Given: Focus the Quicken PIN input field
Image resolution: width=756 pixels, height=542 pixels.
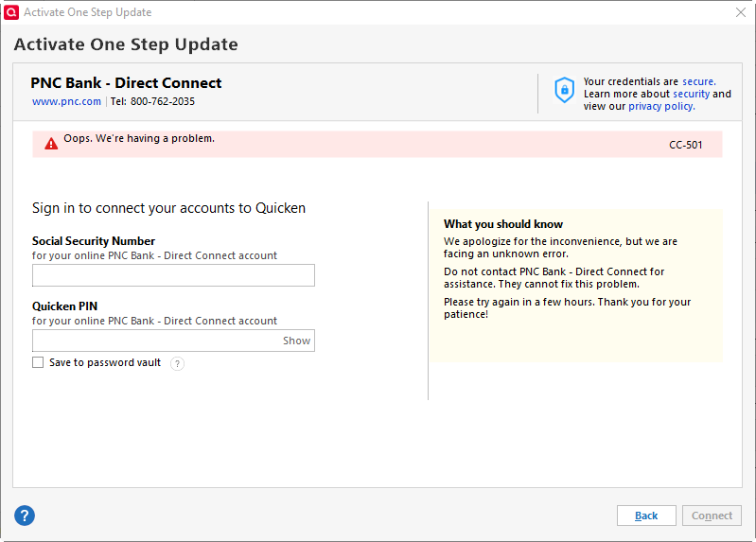Looking at the screenshot, I should click(x=156, y=341).
